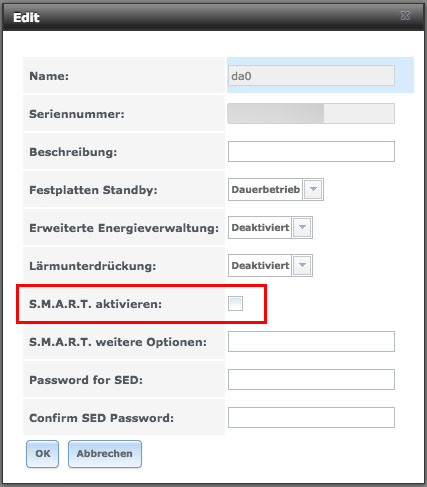Open Festplatten Standby dropdown arrow

(x=313, y=189)
